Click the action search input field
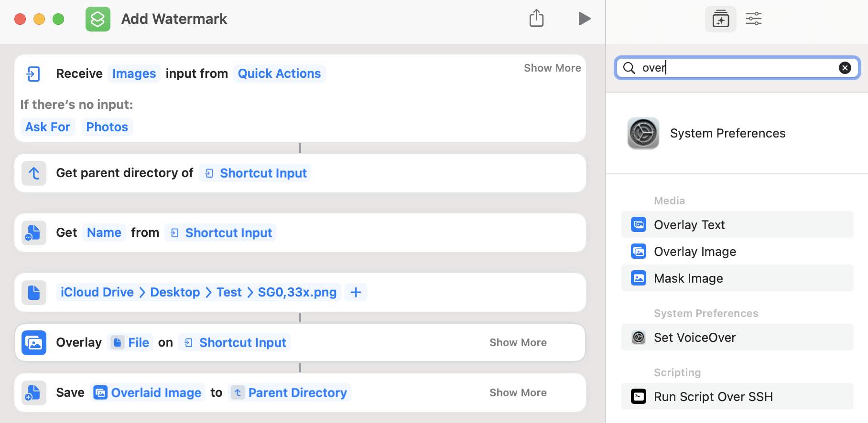This screenshot has width=868, height=423. click(736, 68)
